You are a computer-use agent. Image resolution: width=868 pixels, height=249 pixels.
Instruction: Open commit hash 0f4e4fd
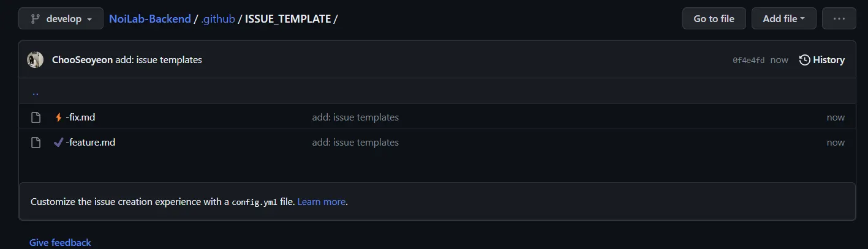point(748,60)
